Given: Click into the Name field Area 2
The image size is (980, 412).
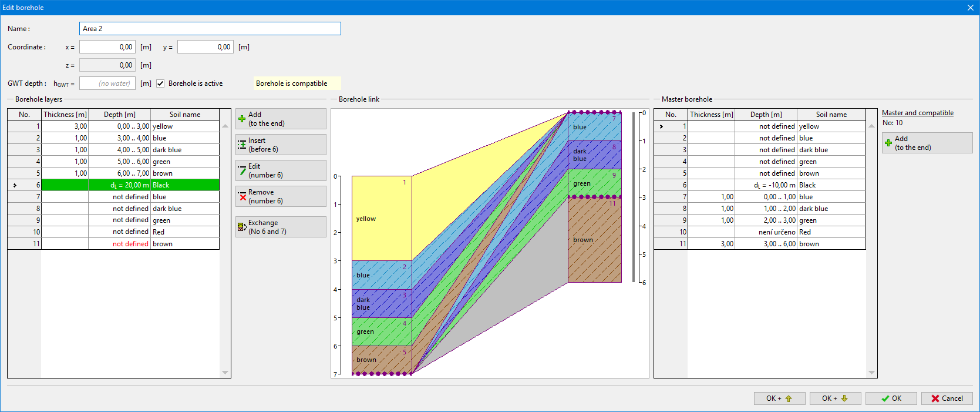Looking at the screenshot, I should click(x=210, y=29).
